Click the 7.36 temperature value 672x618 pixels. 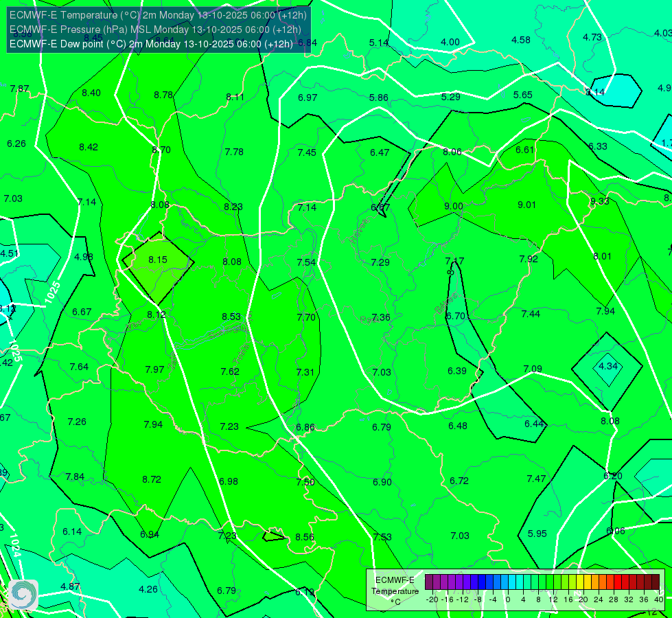pyautogui.click(x=381, y=317)
